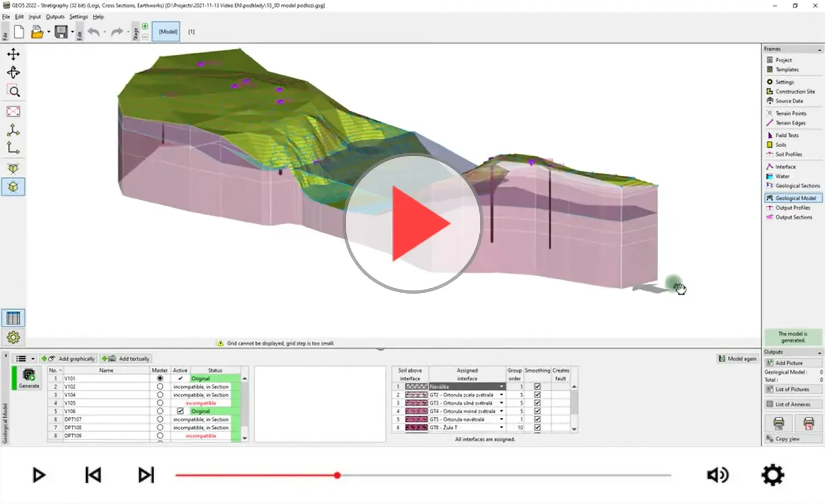Open dropdown arrow next to open-file icon

pos(49,32)
